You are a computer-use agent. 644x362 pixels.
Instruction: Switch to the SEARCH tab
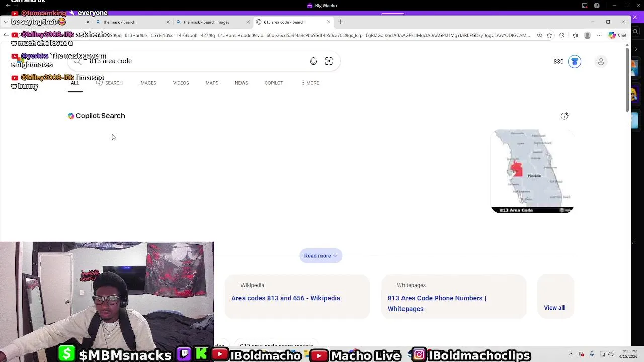tap(109, 83)
